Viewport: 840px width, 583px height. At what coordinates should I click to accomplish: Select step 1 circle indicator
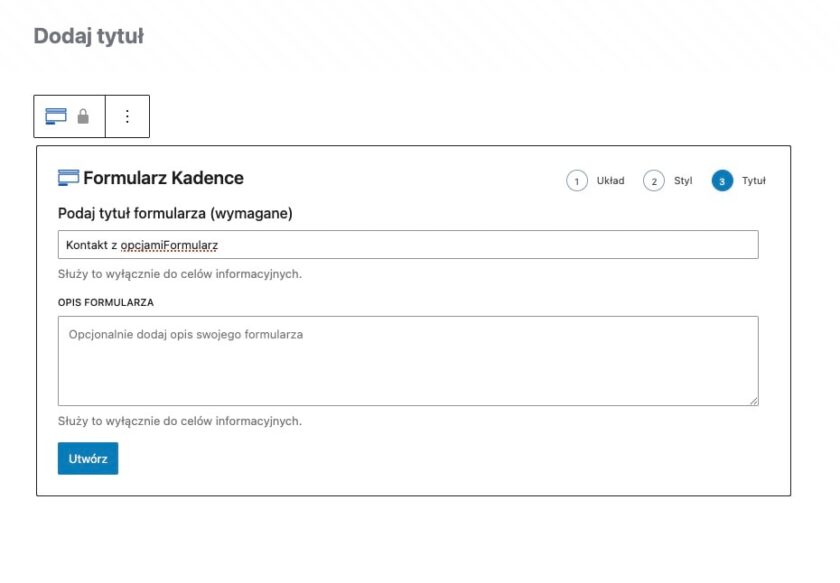click(x=577, y=181)
